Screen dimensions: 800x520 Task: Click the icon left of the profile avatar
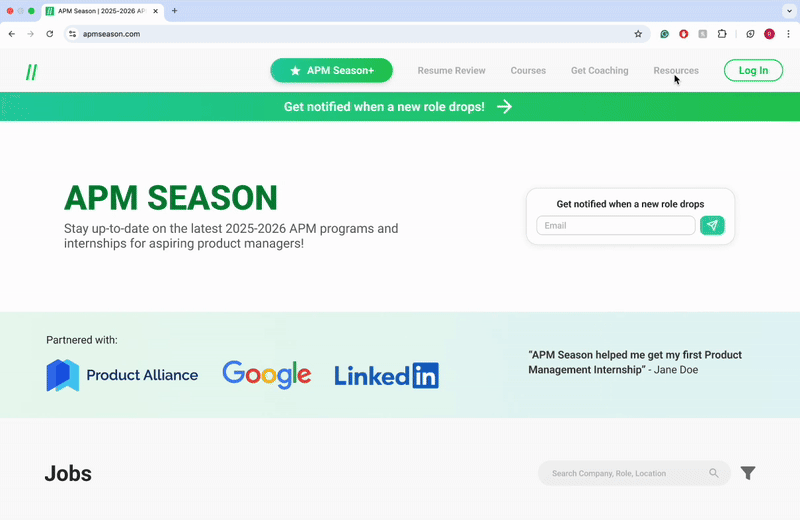[x=750, y=34]
